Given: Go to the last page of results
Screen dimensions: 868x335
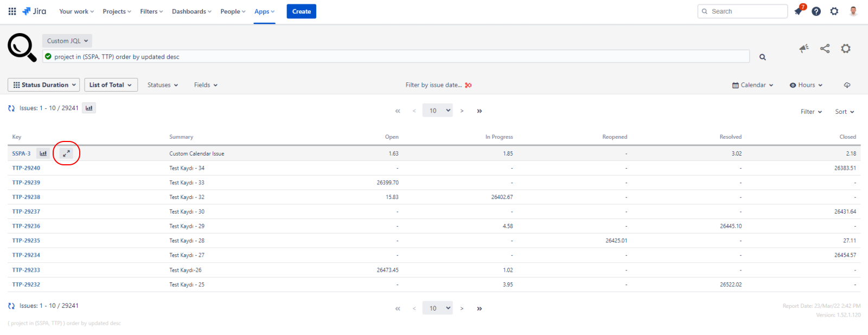Looking at the screenshot, I should coord(480,111).
